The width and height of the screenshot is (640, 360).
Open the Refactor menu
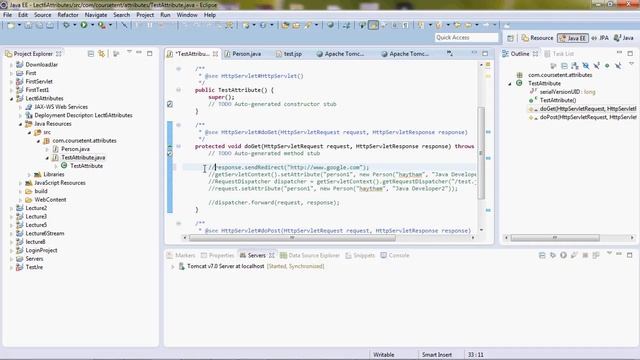tap(68, 15)
